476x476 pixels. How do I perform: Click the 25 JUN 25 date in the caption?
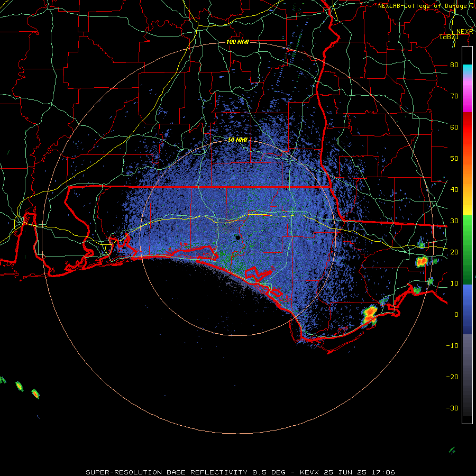346,472
